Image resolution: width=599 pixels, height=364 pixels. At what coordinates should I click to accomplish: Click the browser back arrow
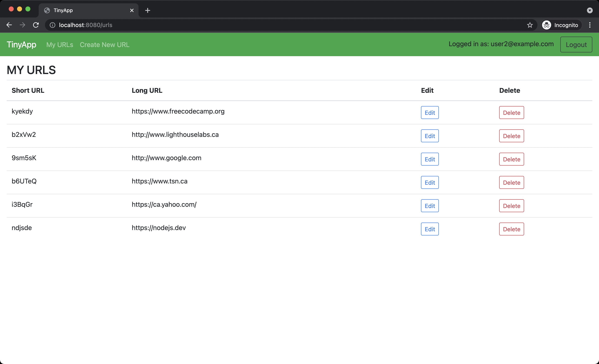[x=9, y=25]
